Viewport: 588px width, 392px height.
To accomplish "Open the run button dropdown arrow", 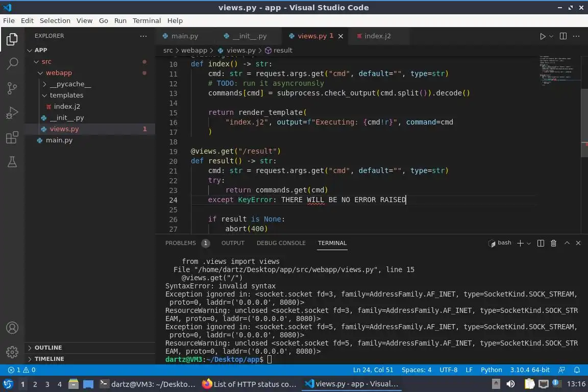I will pyautogui.click(x=551, y=36).
